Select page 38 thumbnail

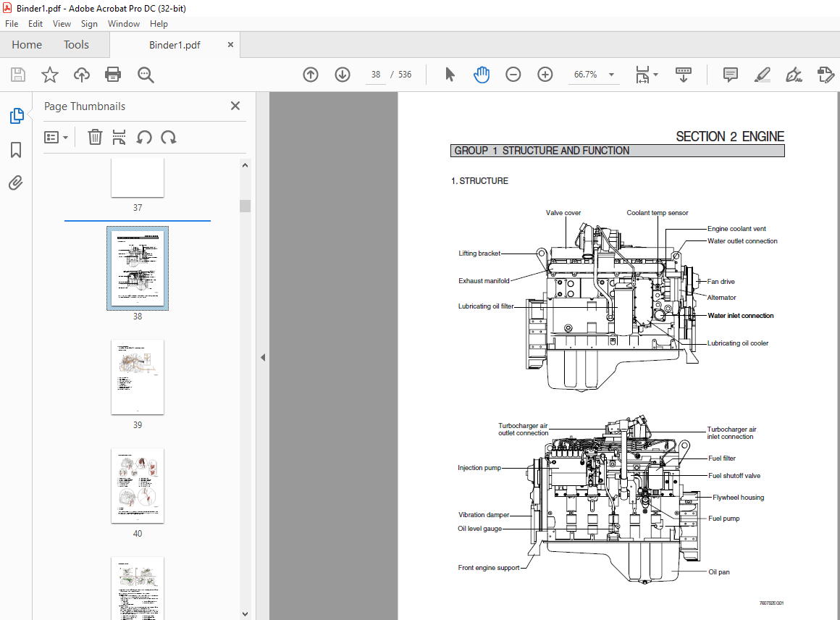coord(138,269)
